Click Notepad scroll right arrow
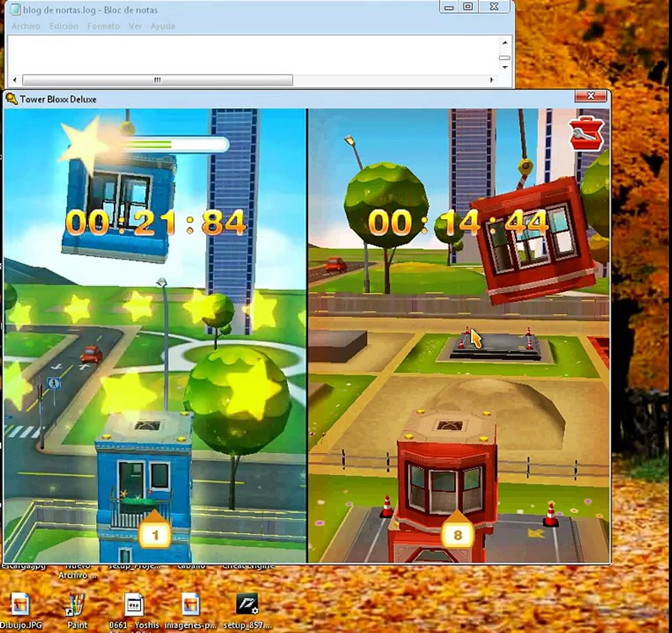The width and height of the screenshot is (672, 633). [x=491, y=80]
